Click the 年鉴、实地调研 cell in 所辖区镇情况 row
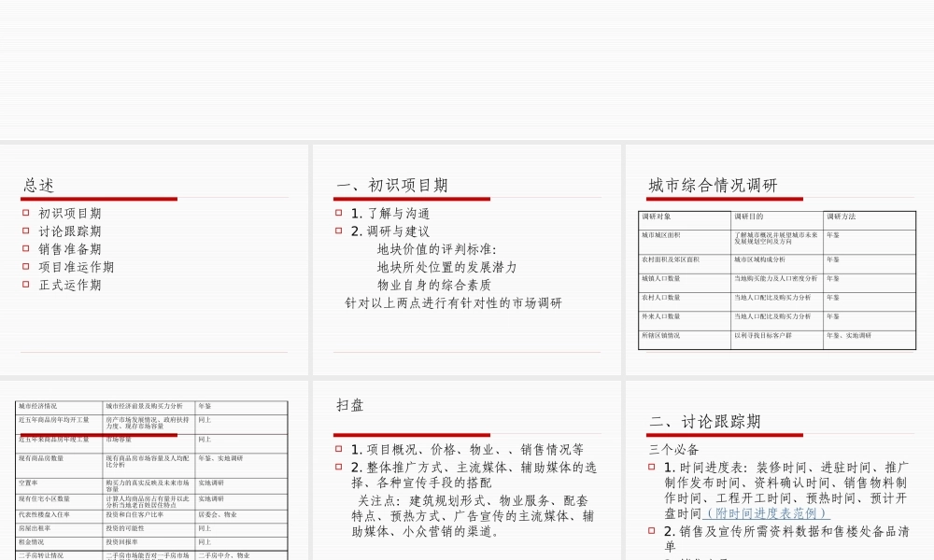This screenshot has height=560, width=934. [869, 339]
